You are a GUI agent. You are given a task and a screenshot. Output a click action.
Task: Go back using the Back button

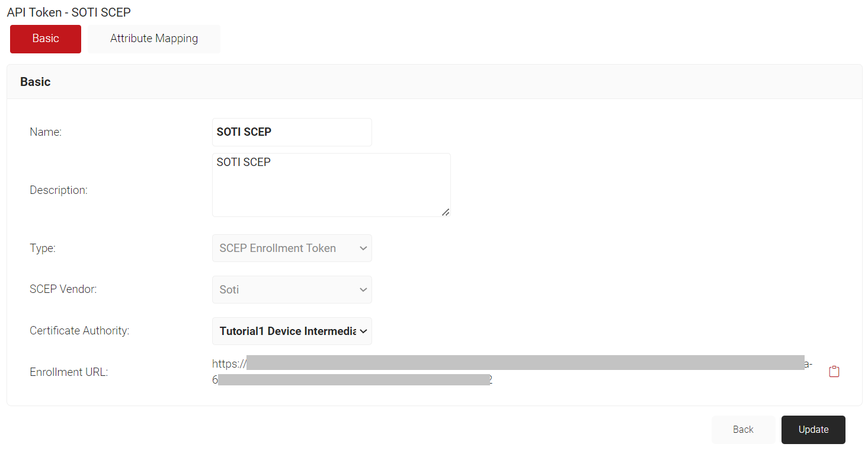tap(743, 430)
